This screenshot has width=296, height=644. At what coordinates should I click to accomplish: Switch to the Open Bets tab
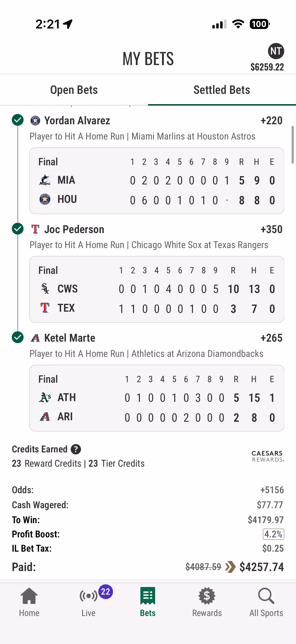coord(74,90)
